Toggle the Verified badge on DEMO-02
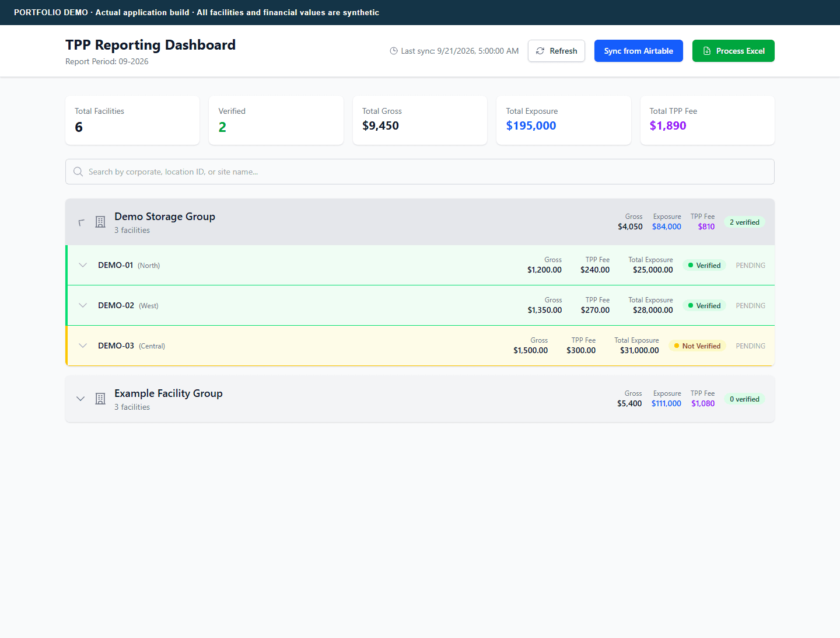Image resolution: width=840 pixels, height=638 pixels. 704,305
